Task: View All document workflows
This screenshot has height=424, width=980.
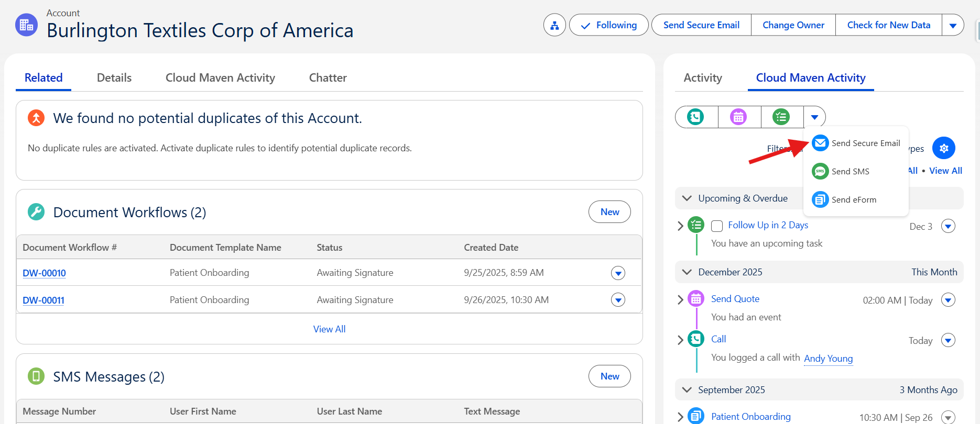Action: point(329,329)
